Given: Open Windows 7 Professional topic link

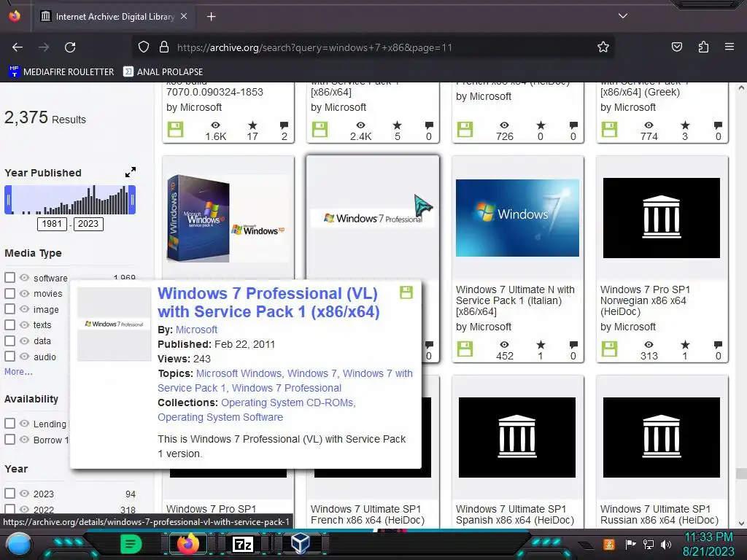Looking at the screenshot, I should [x=287, y=388].
